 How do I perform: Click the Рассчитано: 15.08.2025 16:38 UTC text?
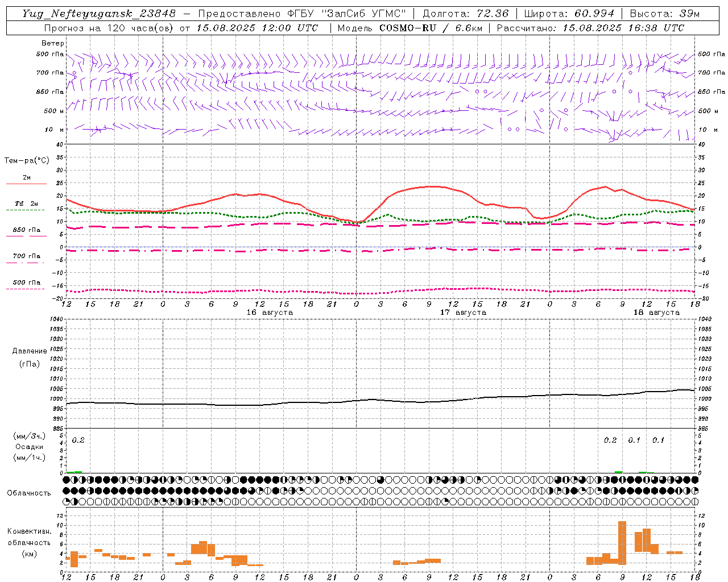[590, 28]
